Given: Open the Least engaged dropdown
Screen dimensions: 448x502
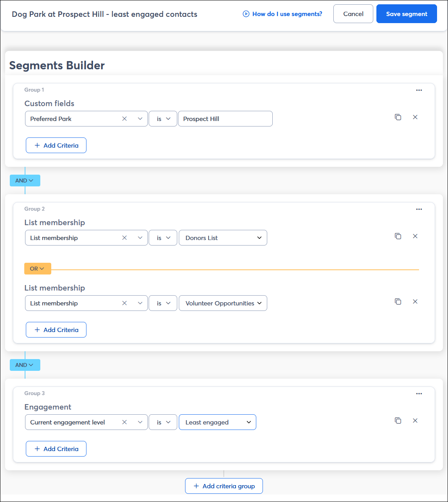Looking at the screenshot, I should coord(218,422).
